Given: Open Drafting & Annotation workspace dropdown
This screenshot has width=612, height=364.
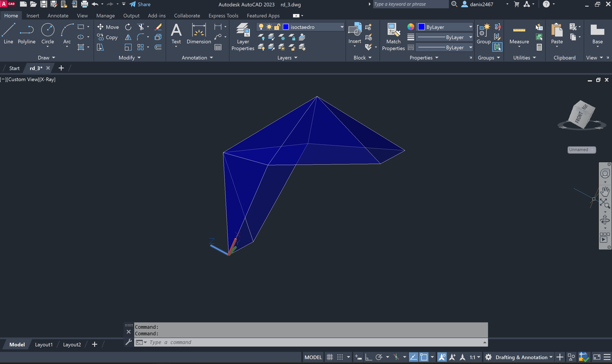Looking at the screenshot, I should point(551,357).
